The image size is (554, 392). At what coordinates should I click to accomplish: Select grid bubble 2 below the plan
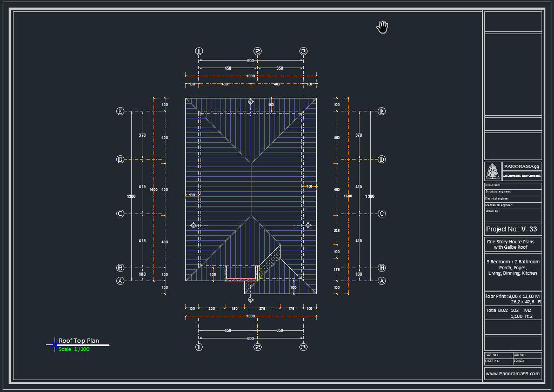[258, 347]
